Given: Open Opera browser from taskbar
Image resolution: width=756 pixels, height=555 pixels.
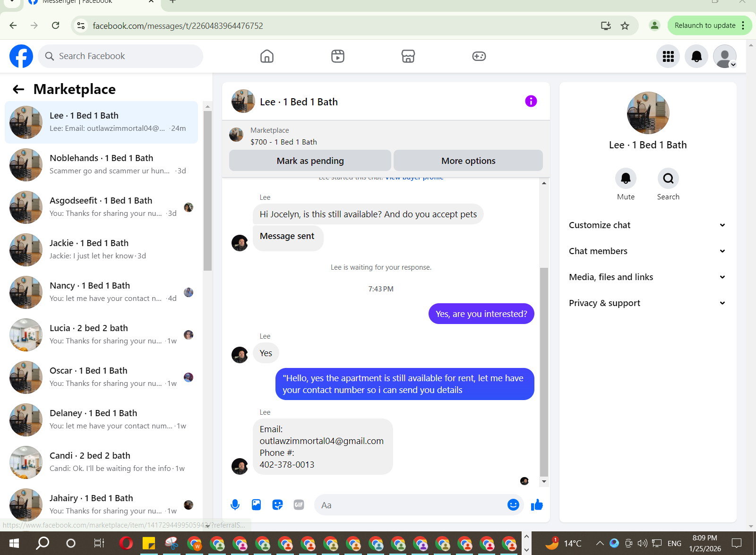Looking at the screenshot, I should pos(126,543).
